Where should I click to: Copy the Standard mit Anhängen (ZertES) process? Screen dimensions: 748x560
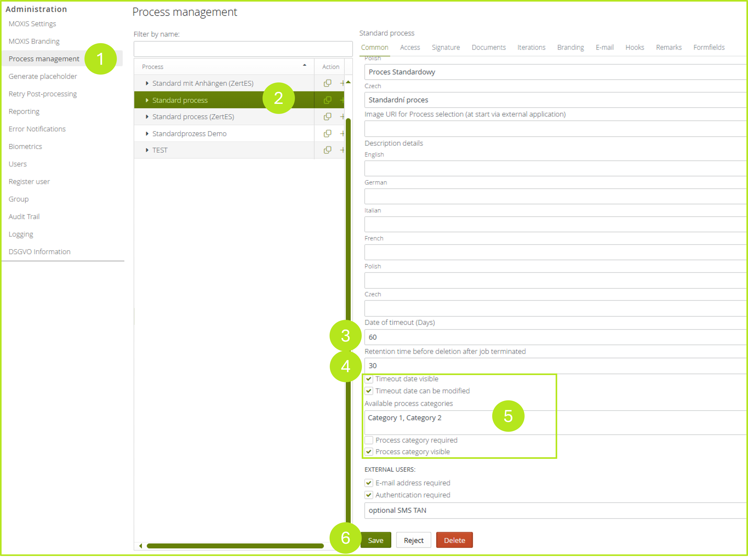327,83
